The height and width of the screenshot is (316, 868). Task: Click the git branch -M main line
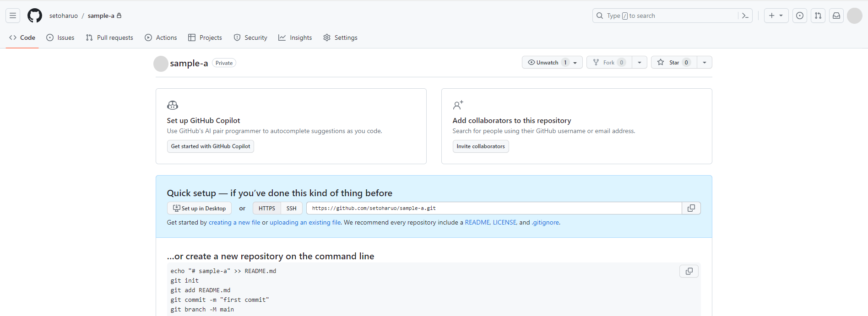point(202,310)
